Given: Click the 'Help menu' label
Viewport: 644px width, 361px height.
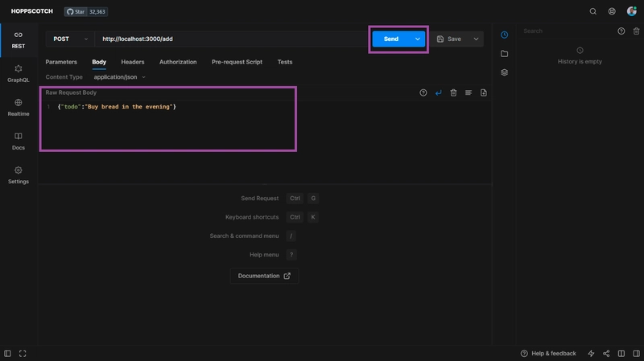Looking at the screenshot, I should click(264, 255).
